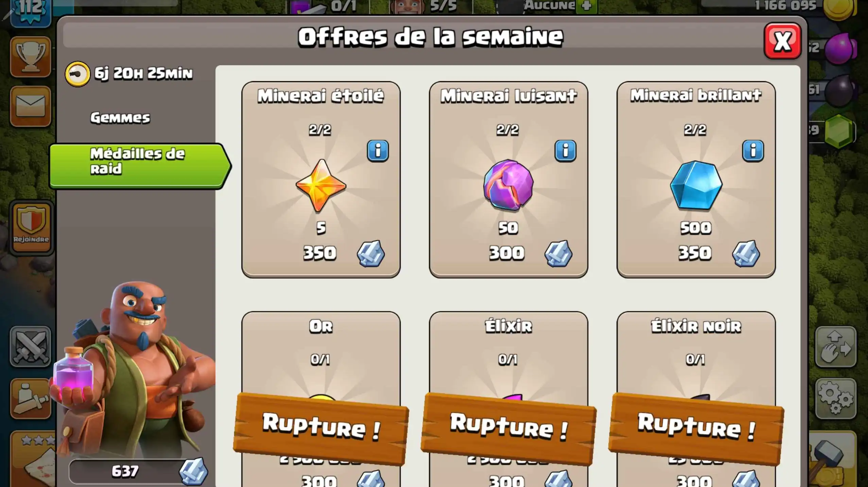Select the Médailles de raid tab
The width and height of the screenshot is (868, 487).
139,165
